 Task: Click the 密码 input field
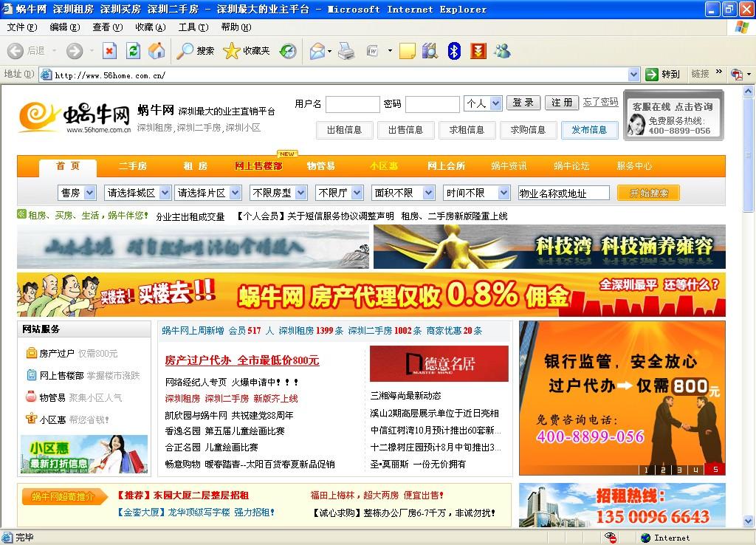(433, 104)
